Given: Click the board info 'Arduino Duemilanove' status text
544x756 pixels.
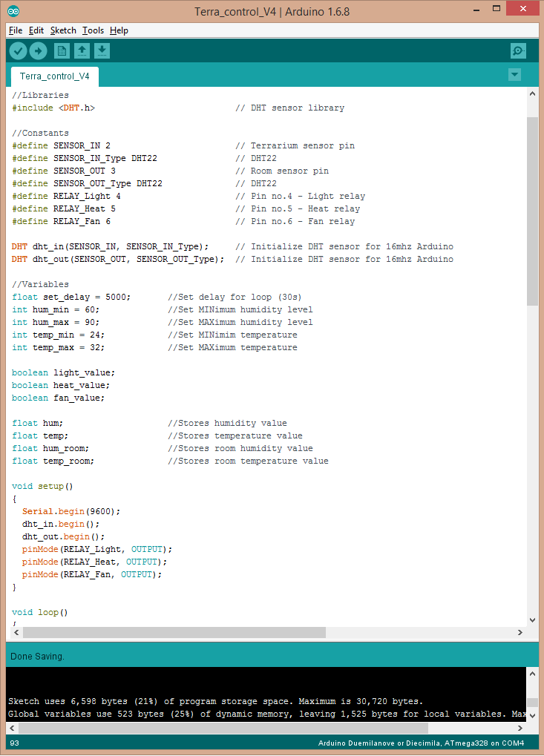Looking at the screenshot, I should tap(421, 743).
